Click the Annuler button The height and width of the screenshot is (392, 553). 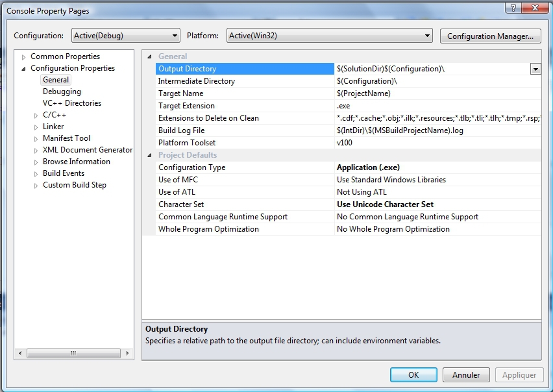click(465, 374)
